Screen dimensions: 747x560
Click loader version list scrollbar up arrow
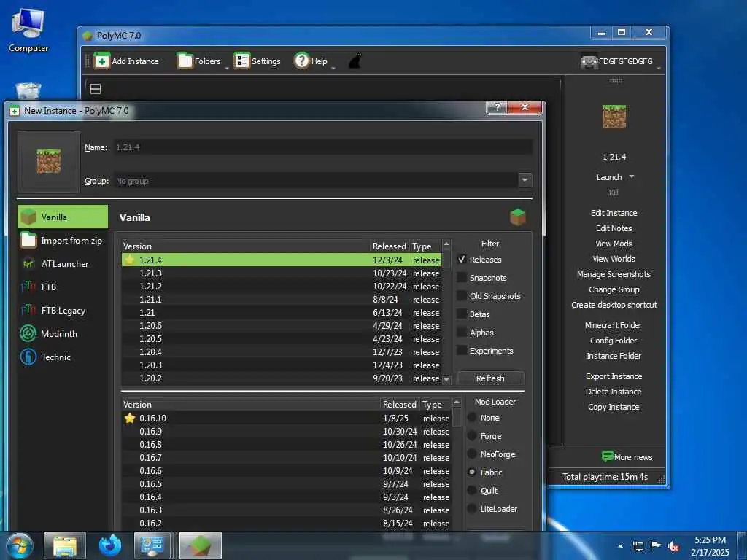tap(457, 402)
